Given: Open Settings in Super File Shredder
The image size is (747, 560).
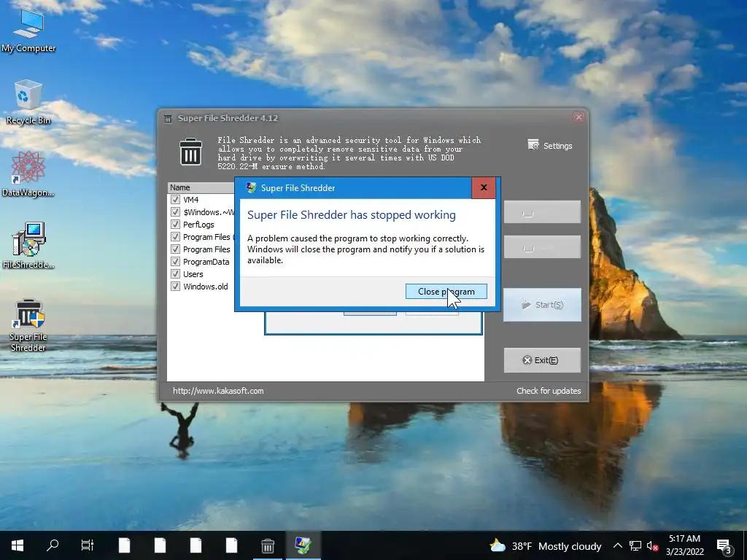Looking at the screenshot, I should [x=550, y=145].
